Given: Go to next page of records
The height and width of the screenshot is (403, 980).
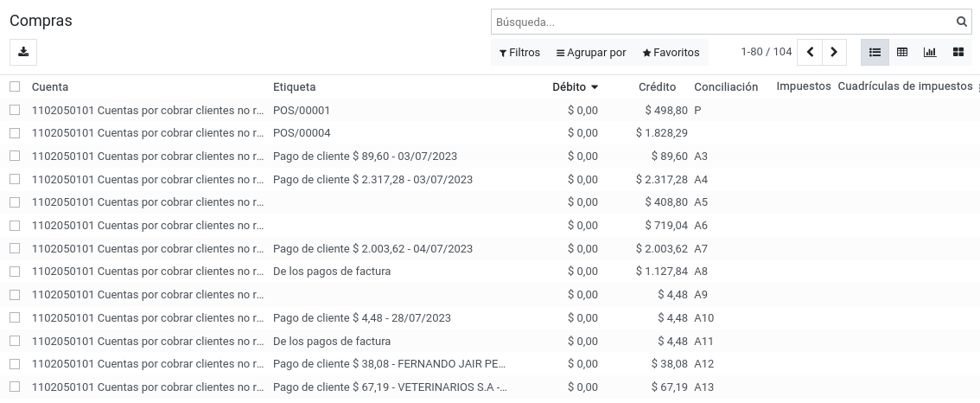Looking at the screenshot, I should click(x=834, y=52).
